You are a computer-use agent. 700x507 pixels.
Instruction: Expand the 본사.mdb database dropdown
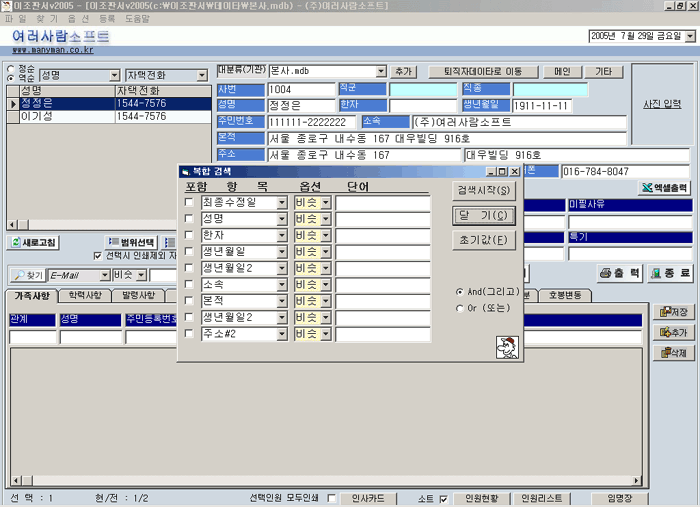381,72
